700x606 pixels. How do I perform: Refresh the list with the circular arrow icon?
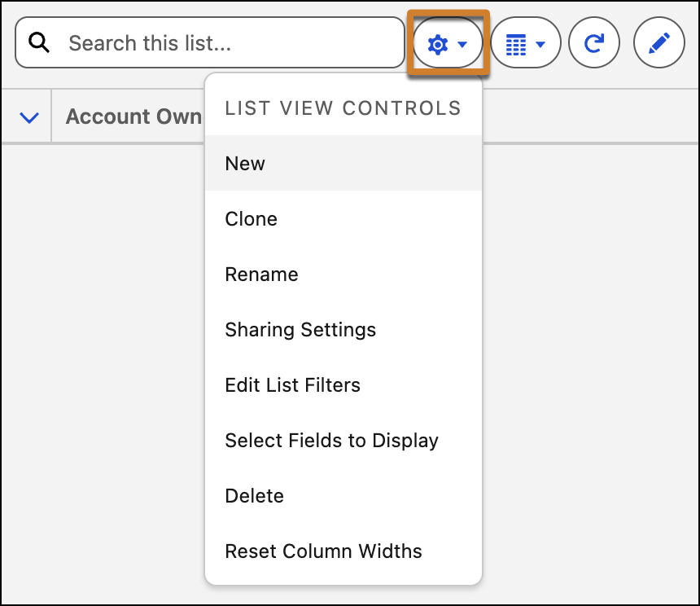594,44
